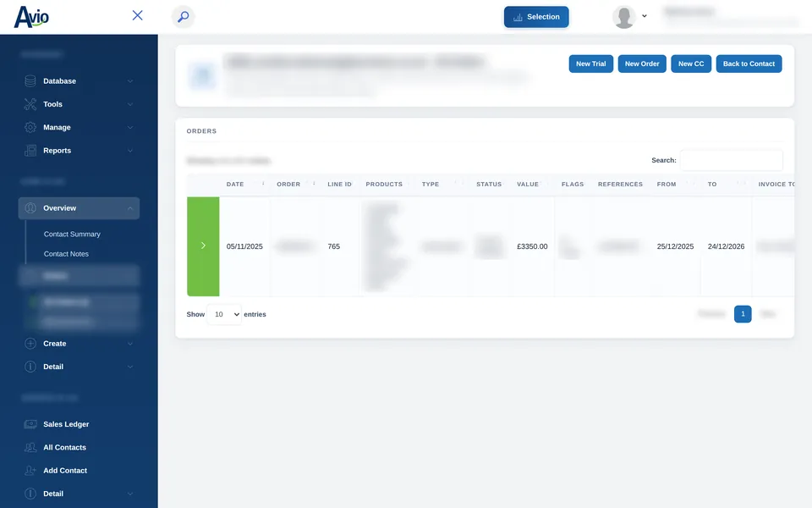This screenshot has height=508, width=812.
Task: Click the Value column header
Action: click(528, 184)
